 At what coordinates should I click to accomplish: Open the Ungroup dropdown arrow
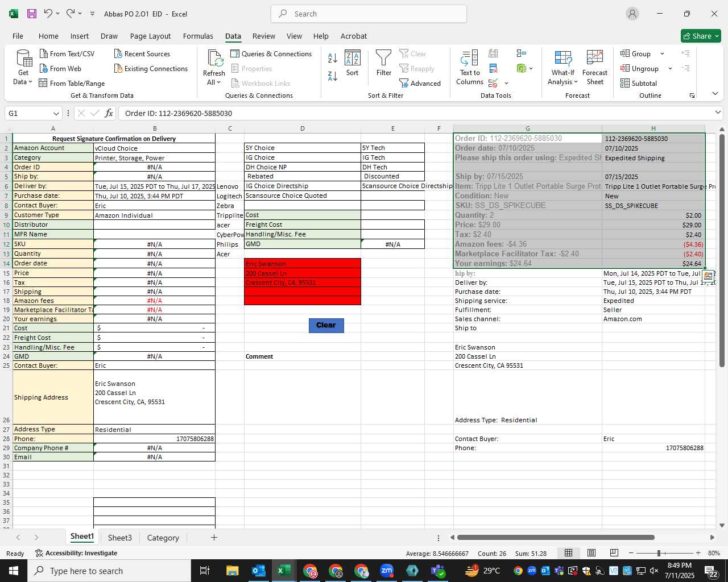pos(670,68)
